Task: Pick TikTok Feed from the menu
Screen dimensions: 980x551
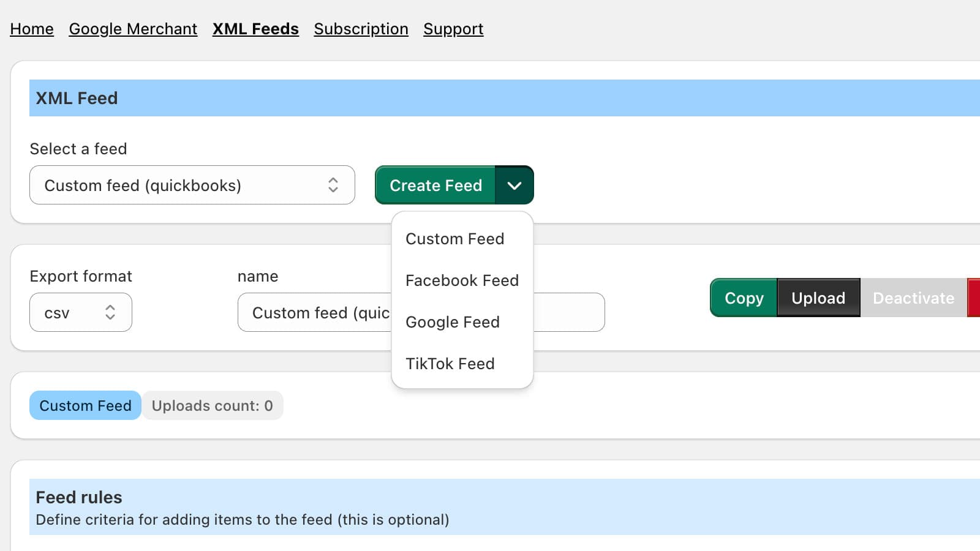Action: coord(450,364)
